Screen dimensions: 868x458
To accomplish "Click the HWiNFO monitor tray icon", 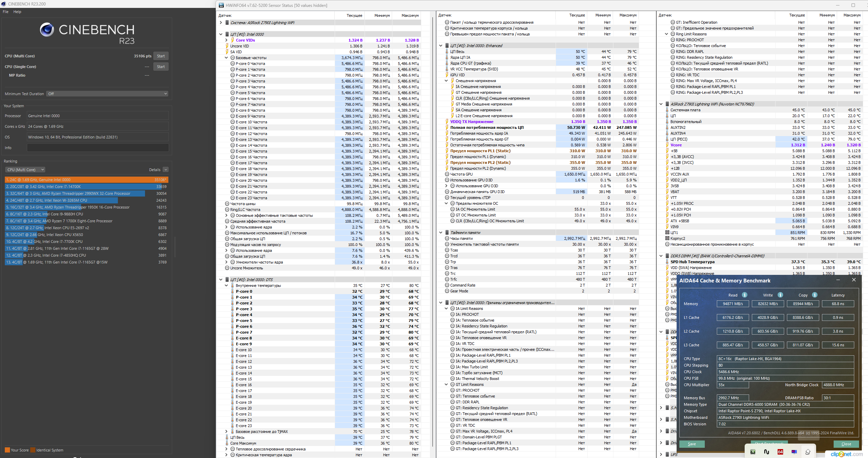I will click(794, 452).
